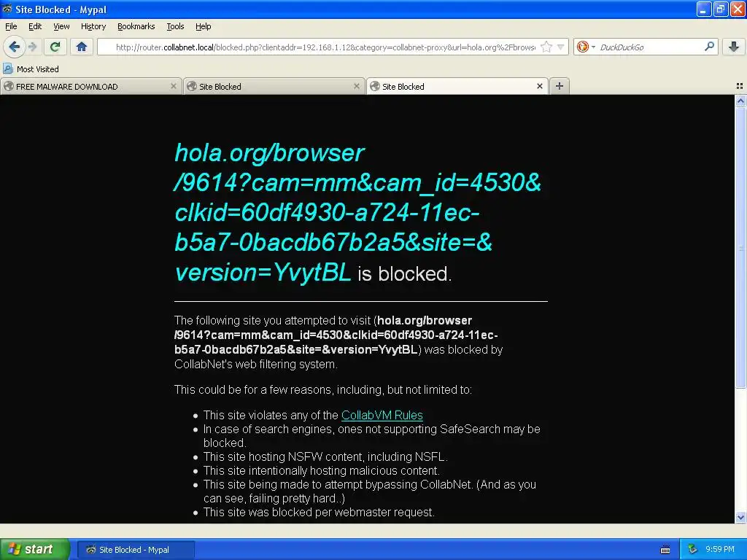Open the Help menu
Screen dimensions: 747x560
203,26
